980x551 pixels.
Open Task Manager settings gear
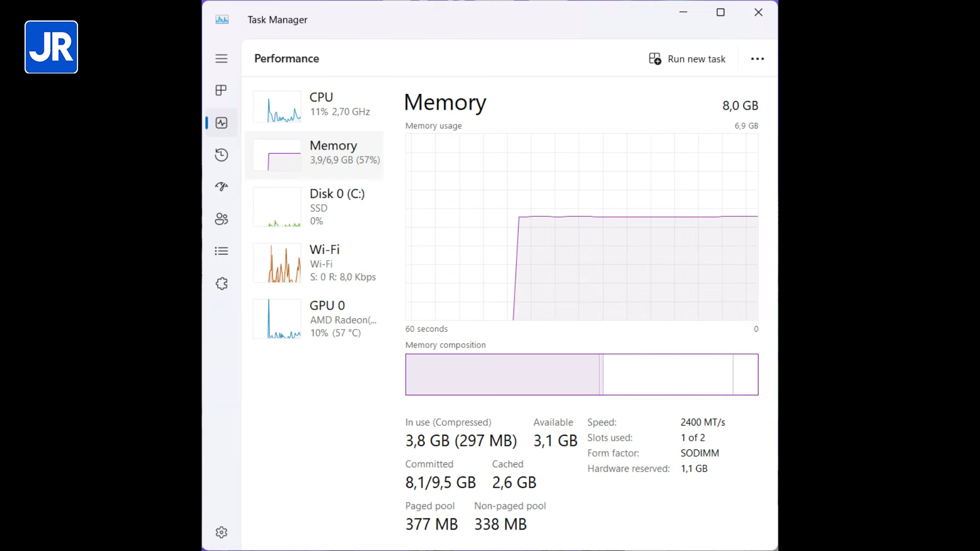click(x=221, y=532)
